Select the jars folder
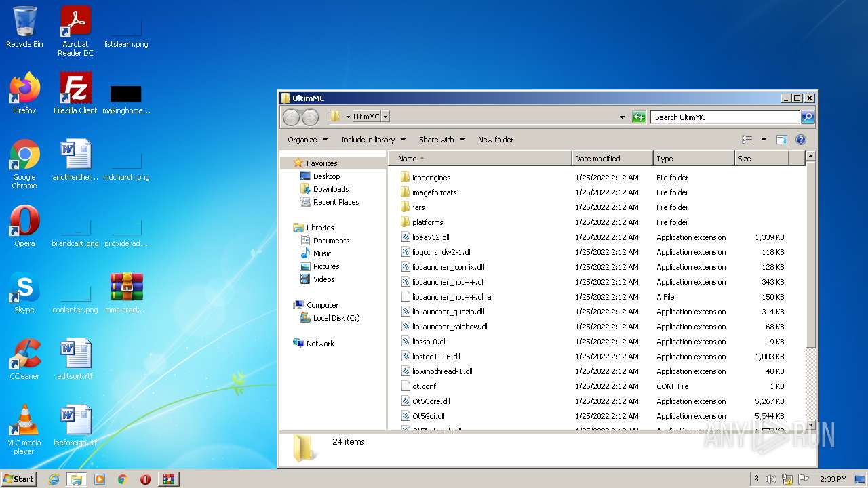The image size is (868, 488). point(418,207)
